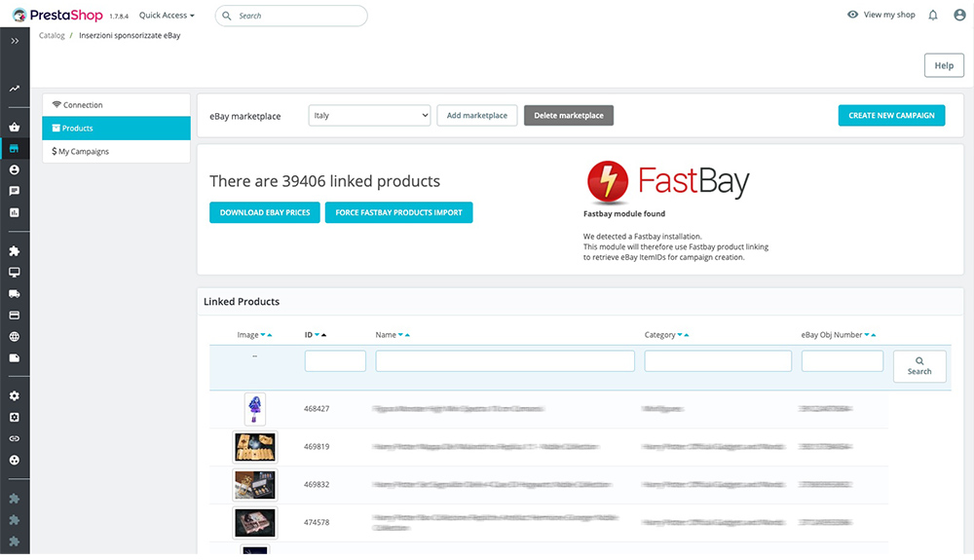The height and width of the screenshot is (560, 974).
Task: Click the notifications bell icon
Action: coord(933,15)
